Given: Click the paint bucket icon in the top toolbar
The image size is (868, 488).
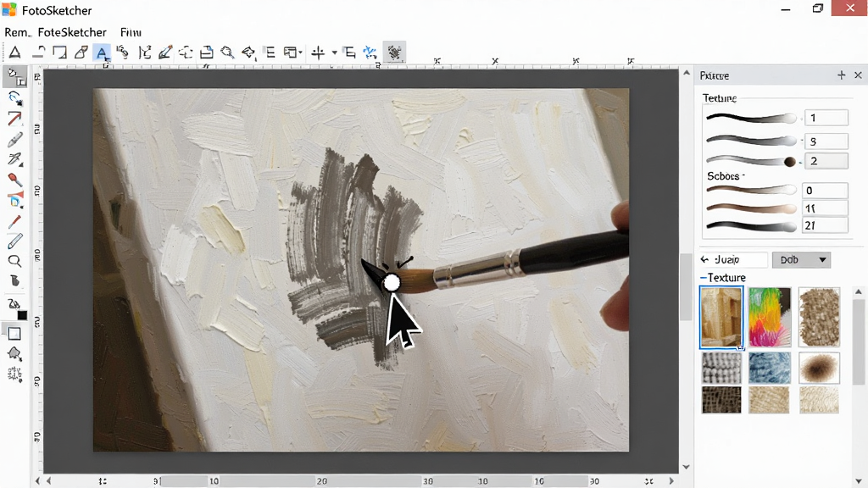Looking at the screenshot, I should [248, 53].
